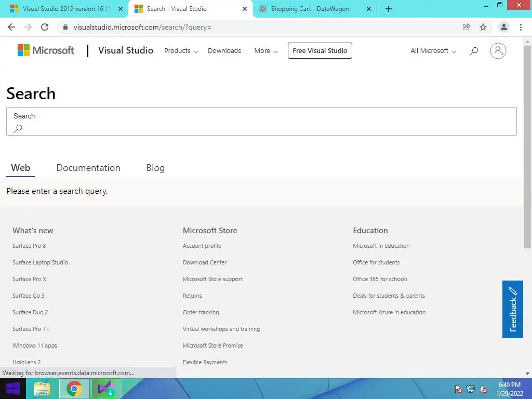Open Office for students link
The height and width of the screenshot is (399, 532).
click(376, 262)
